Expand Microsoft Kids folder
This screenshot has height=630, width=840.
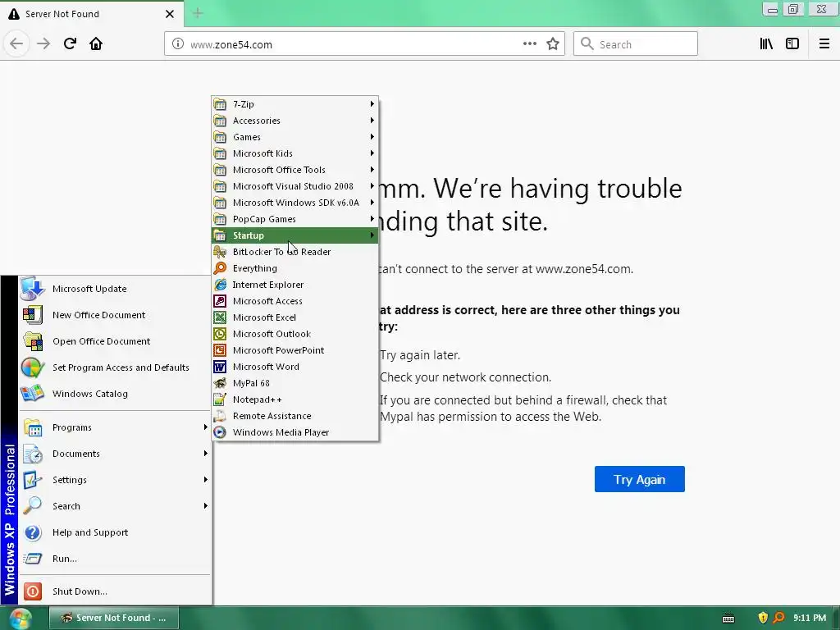(295, 153)
